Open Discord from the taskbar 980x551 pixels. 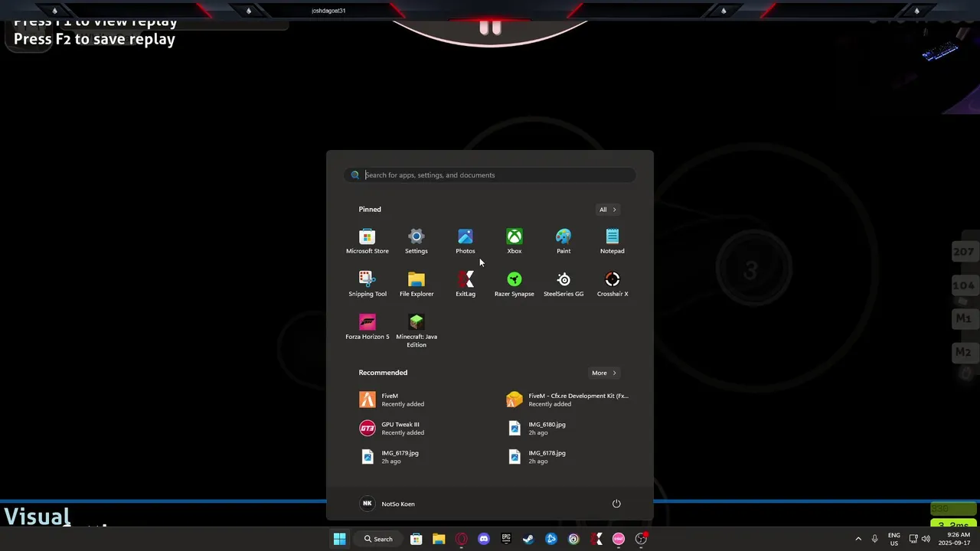pyautogui.click(x=484, y=539)
